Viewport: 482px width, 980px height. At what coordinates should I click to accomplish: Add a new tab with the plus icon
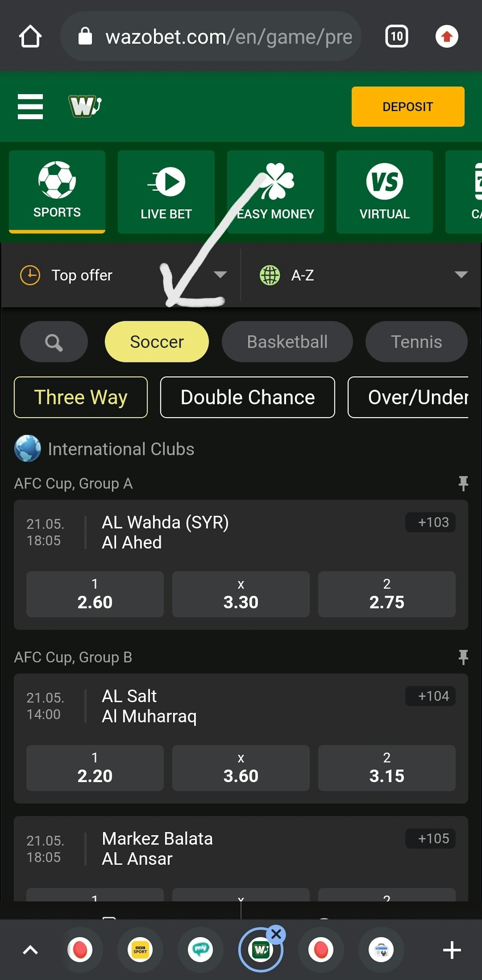(x=452, y=950)
